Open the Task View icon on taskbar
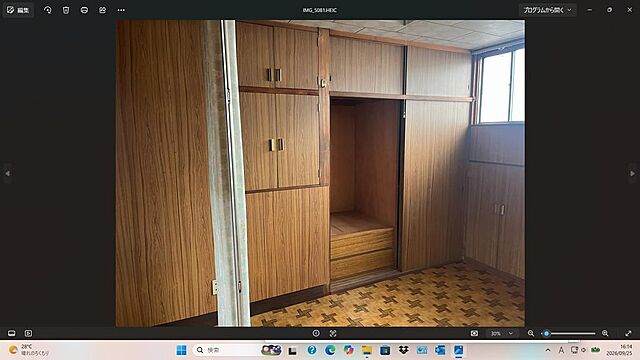The image size is (640, 360). 292,350
